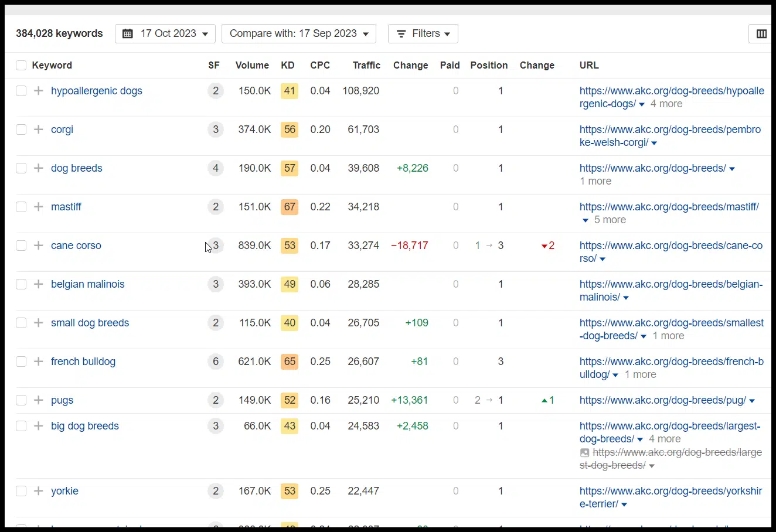Open the Filters dropdown

pyautogui.click(x=423, y=34)
